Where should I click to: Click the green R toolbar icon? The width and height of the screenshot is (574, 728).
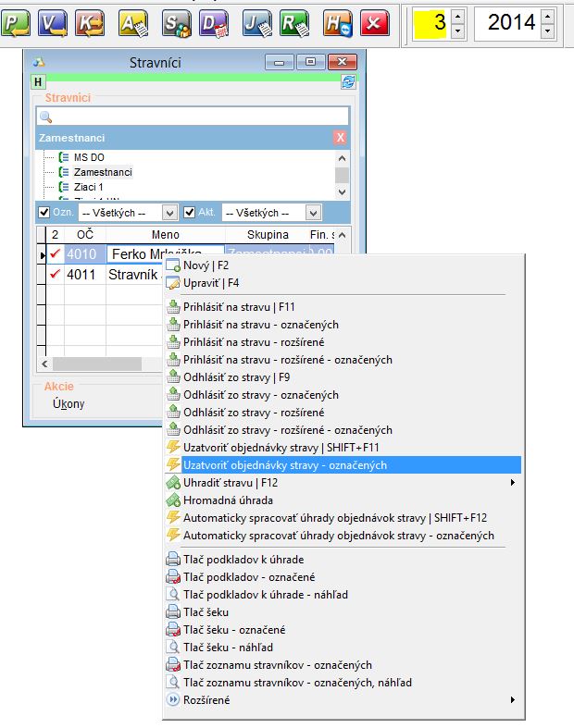pyautogui.click(x=294, y=21)
